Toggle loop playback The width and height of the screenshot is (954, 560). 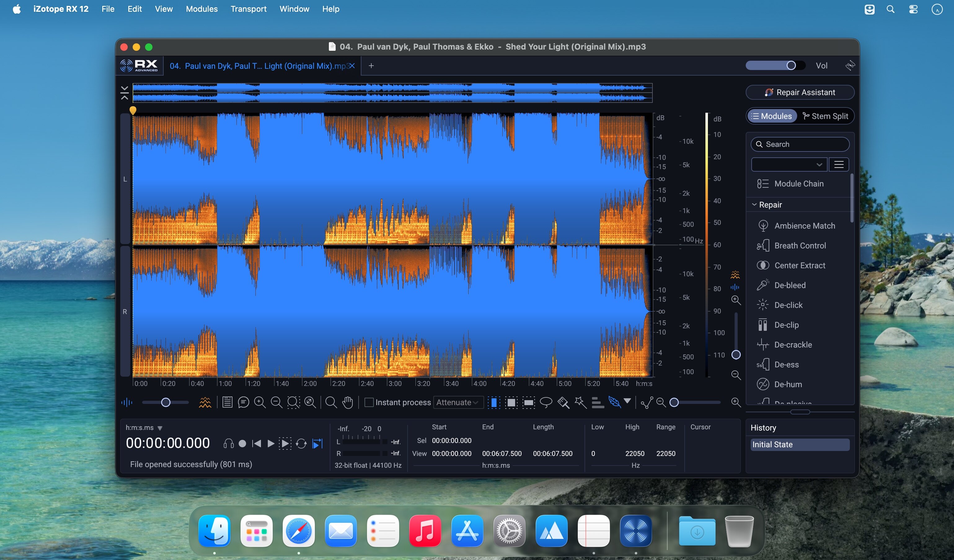[x=301, y=444]
